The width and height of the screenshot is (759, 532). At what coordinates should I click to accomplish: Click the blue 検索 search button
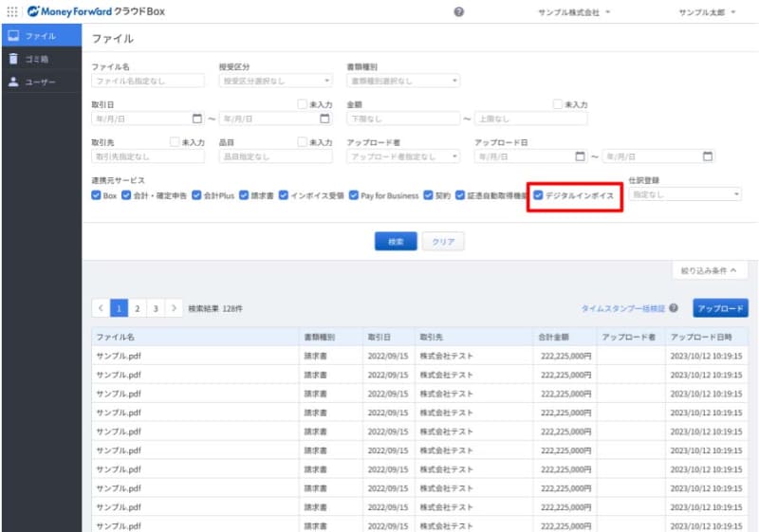(x=396, y=241)
